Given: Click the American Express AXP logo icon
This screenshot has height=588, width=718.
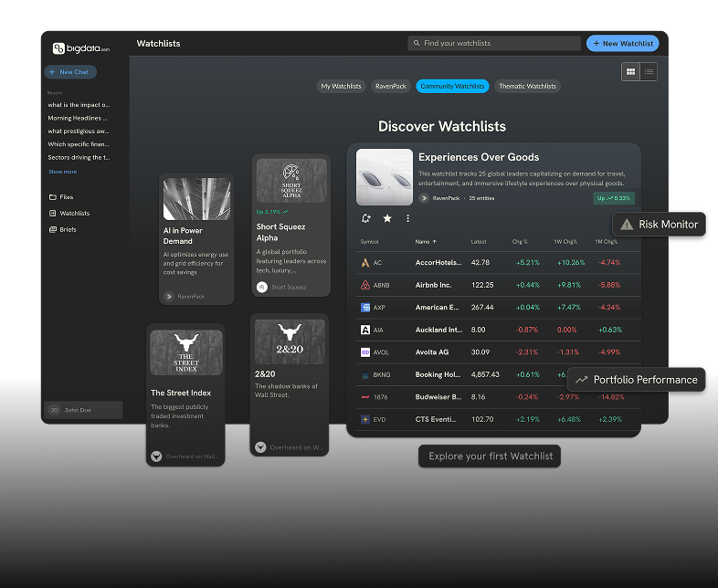Looking at the screenshot, I should pos(365,308).
